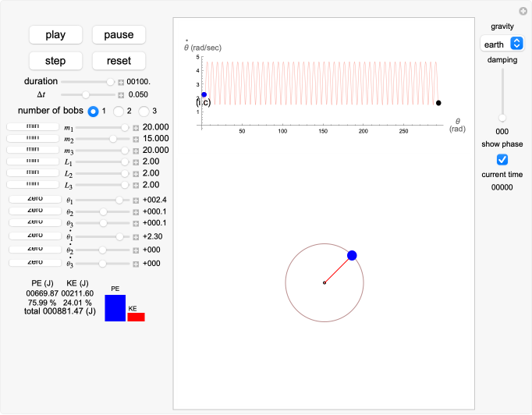Adjust the L2 length slider
The width and height of the screenshot is (532, 415).
point(102,173)
